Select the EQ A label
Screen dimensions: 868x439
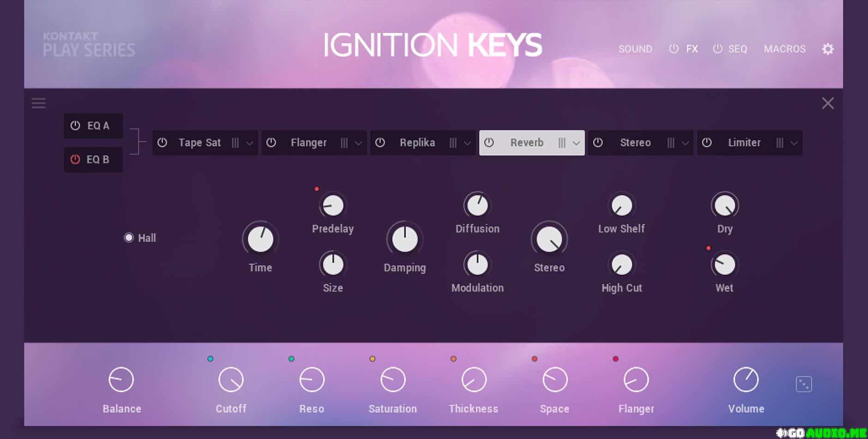pyautogui.click(x=98, y=126)
